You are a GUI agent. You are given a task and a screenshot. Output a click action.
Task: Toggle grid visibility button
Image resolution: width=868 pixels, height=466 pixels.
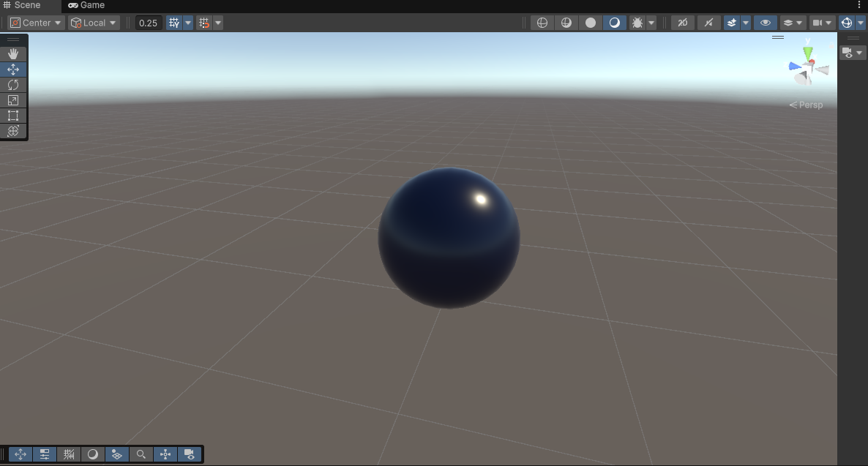174,23
